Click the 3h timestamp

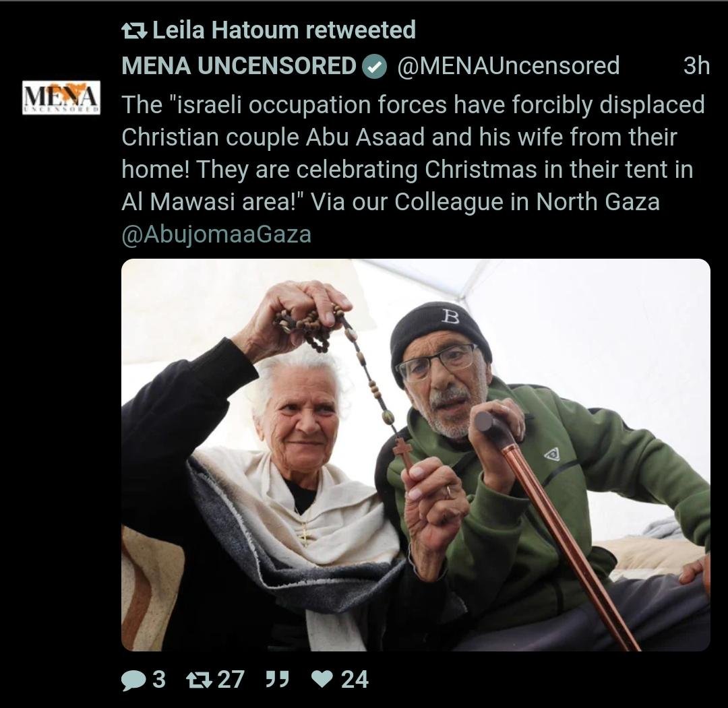[696, 66]
